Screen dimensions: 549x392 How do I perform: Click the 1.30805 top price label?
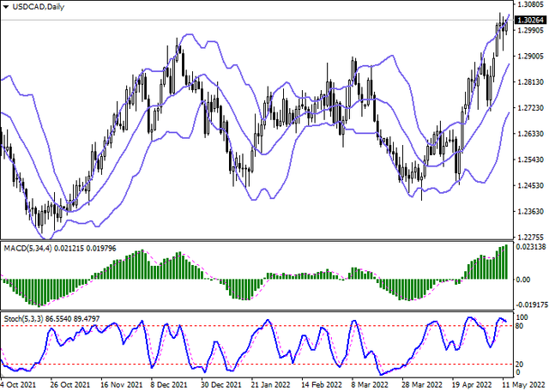[531, 4]
